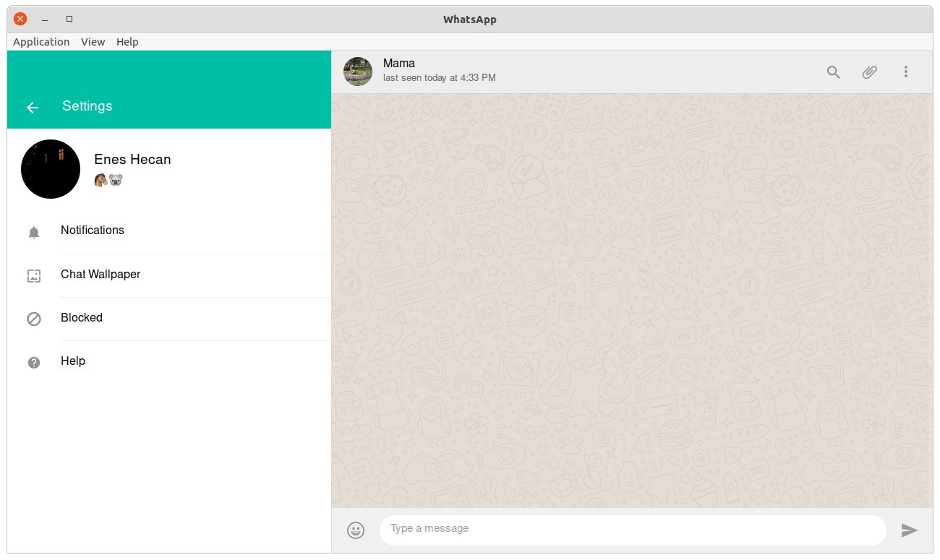940x560 pixels.
Task: Click the send message arrow
Action: (x=910, y=530)
